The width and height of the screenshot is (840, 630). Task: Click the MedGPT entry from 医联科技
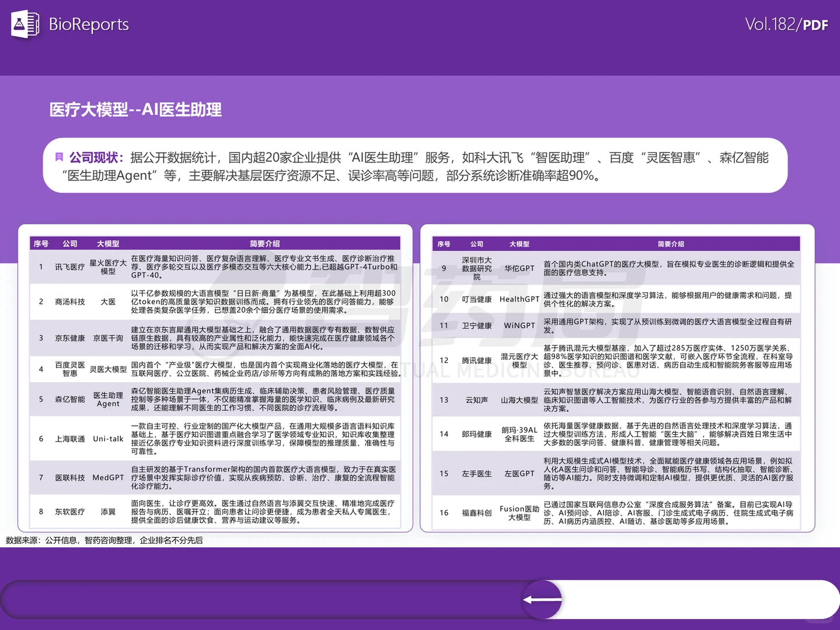tap(107, 477)
